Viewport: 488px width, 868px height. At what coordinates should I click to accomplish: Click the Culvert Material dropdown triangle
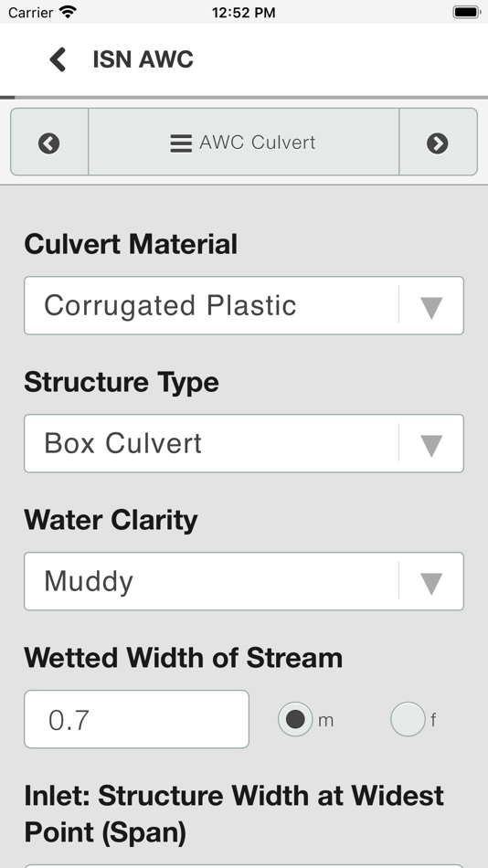(x=431, y=308)
